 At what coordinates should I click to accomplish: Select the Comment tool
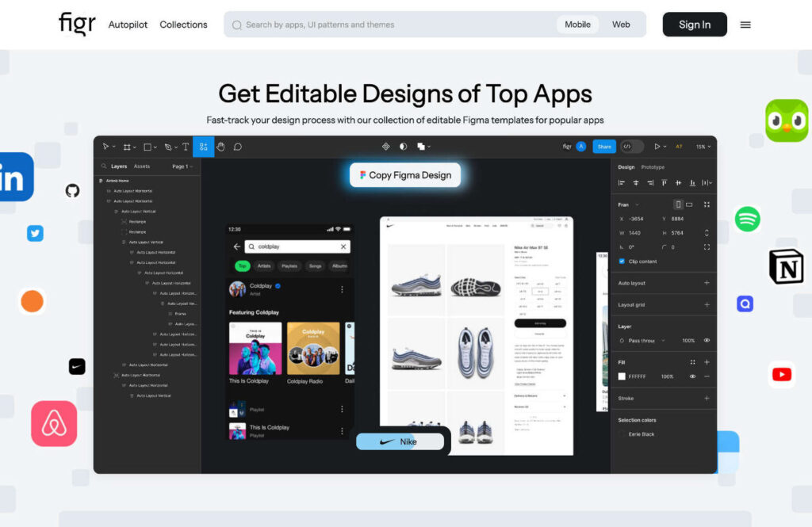click(238, 147)
